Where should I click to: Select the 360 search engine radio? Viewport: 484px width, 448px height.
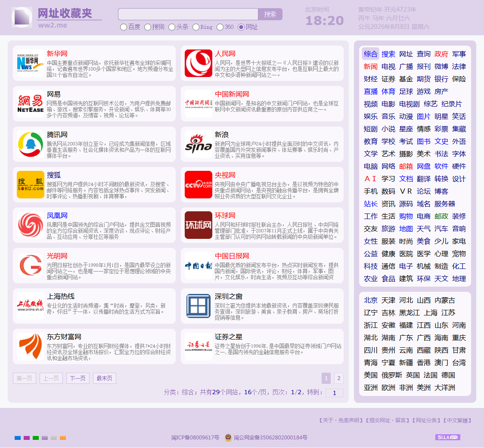click(x=220, y=27)
